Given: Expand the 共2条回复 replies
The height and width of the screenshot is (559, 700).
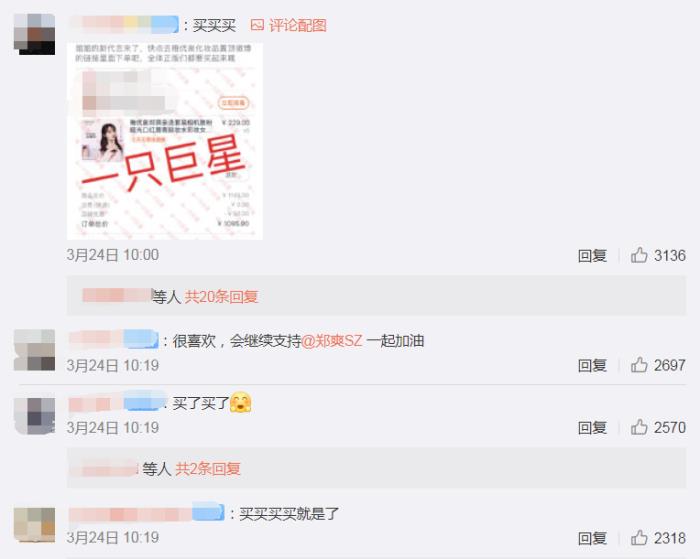Looking at the screenshot, I should click(x=208, y=469).
